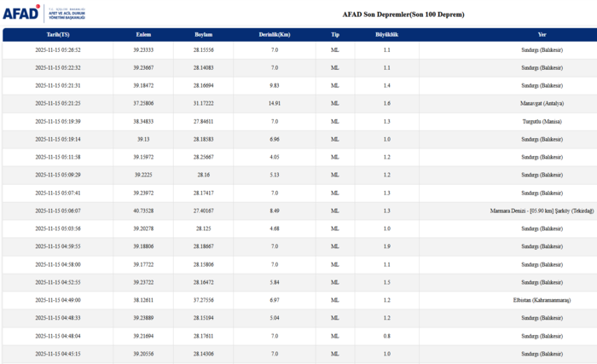
Task: Select the magnitude value 1.9
Action: [386, 246]
